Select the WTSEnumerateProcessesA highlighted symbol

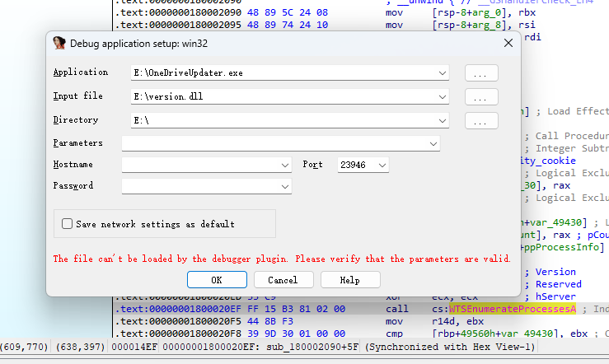point(511,309)
